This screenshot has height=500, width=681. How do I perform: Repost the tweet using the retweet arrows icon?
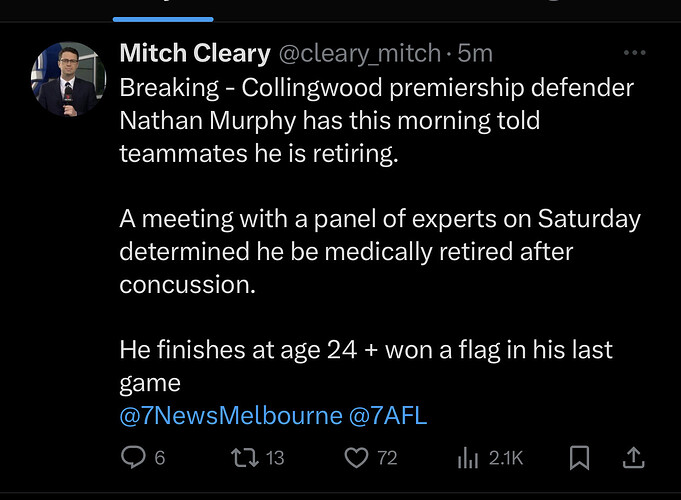click(245, 458)
